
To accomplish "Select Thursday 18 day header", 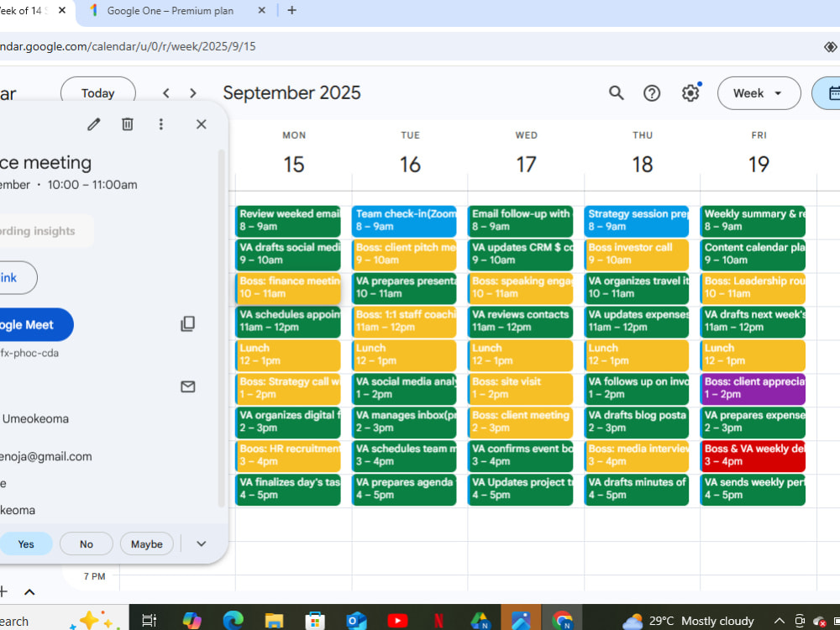I will pos(643,164).
